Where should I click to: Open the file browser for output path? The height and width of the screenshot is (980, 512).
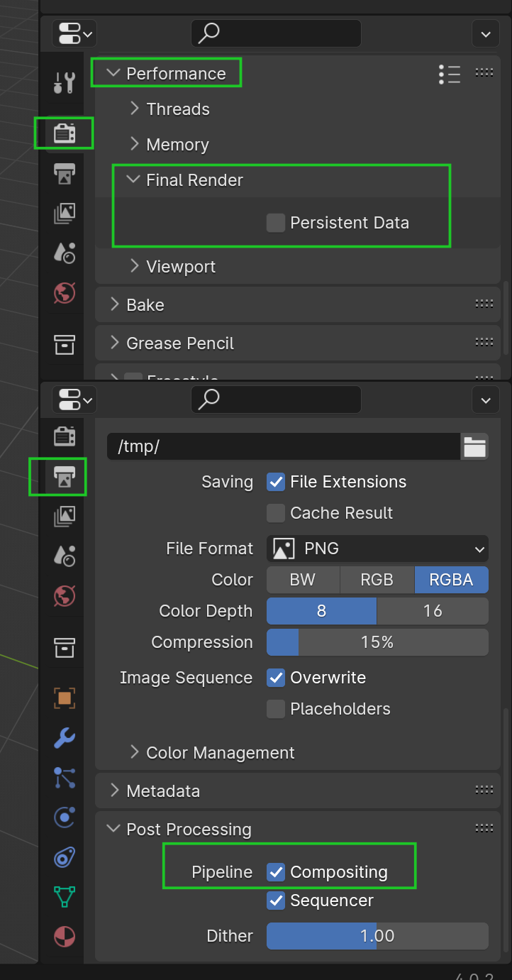474,446
